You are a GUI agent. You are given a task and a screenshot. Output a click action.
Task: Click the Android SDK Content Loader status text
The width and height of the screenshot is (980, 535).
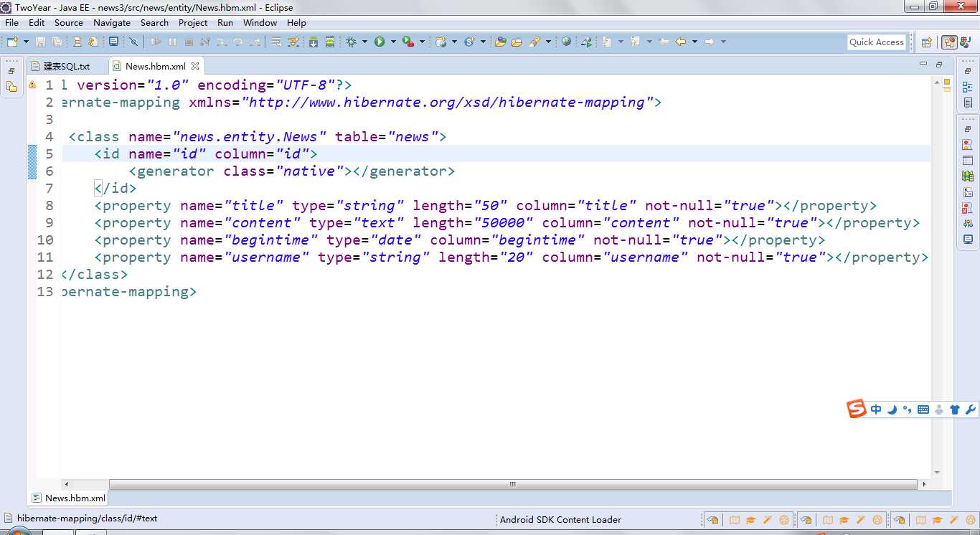tap(560, 519)
